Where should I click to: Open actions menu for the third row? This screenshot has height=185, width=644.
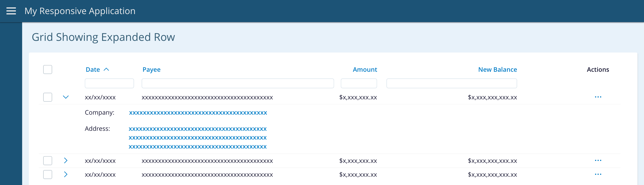click(x=598, y=174)
